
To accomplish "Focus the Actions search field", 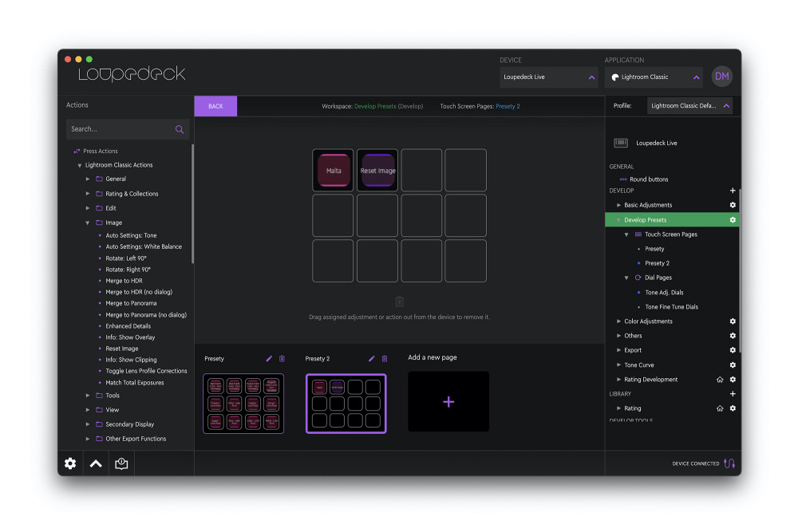I will [x=128, y=129].
